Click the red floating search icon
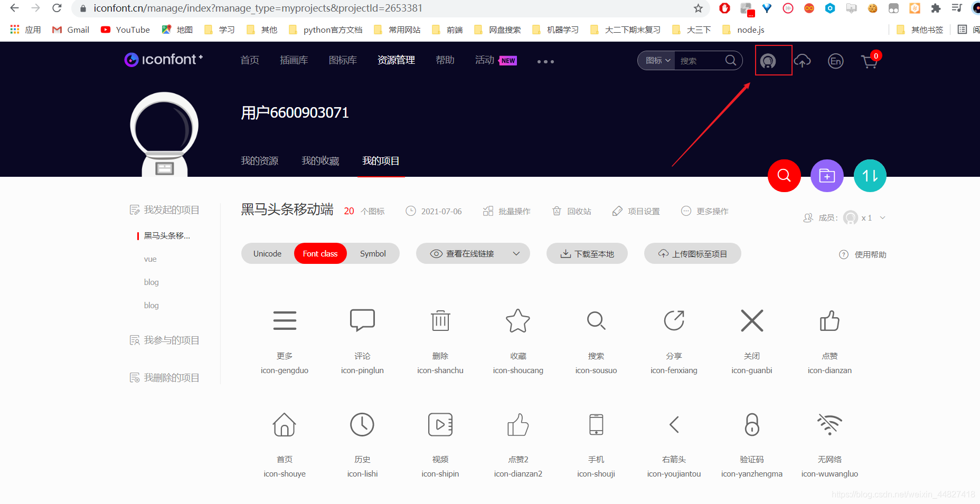 [x=784, y=176]
